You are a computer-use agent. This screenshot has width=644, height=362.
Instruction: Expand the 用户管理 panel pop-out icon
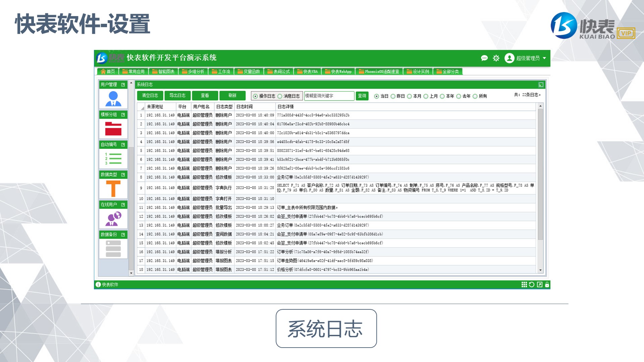click(123, 84)
